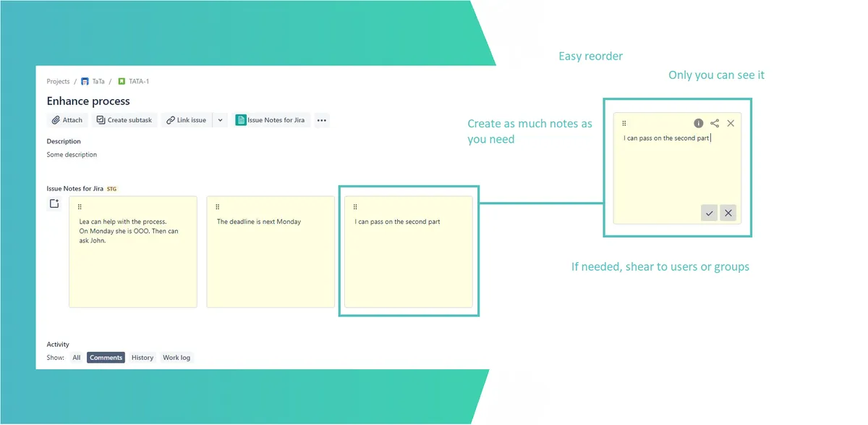Click drag handle in the enlarged note
This screenshot has height=425, width=868.
click(x=624, y=124)
